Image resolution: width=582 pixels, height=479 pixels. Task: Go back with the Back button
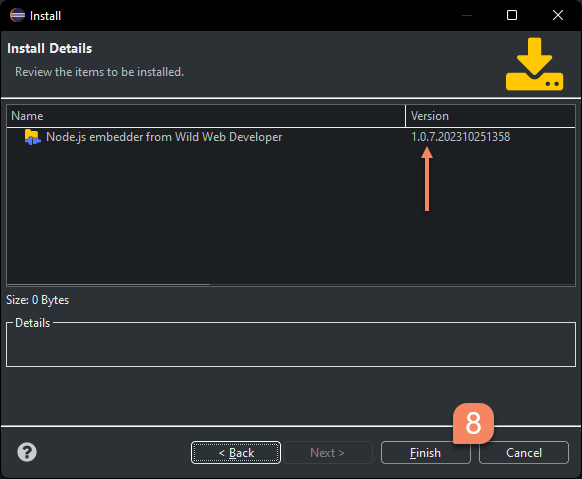(x=236, y=453)
